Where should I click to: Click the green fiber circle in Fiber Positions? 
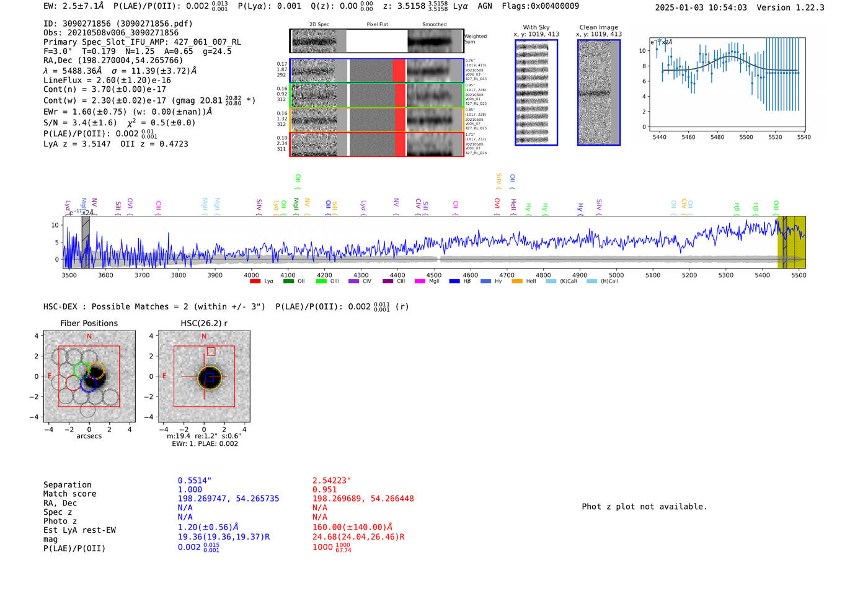click(x=81, y=371)
